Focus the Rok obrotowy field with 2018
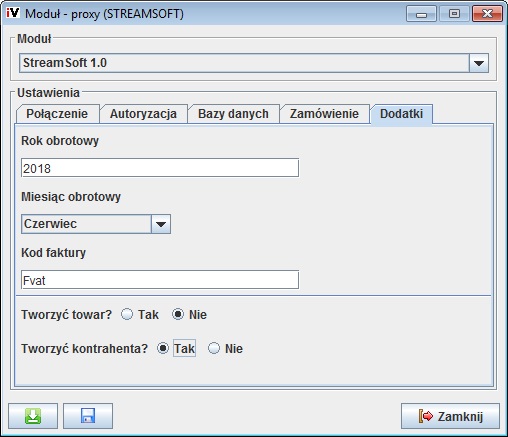The width and height of the screenshot is (508, 437). point(160,168)
